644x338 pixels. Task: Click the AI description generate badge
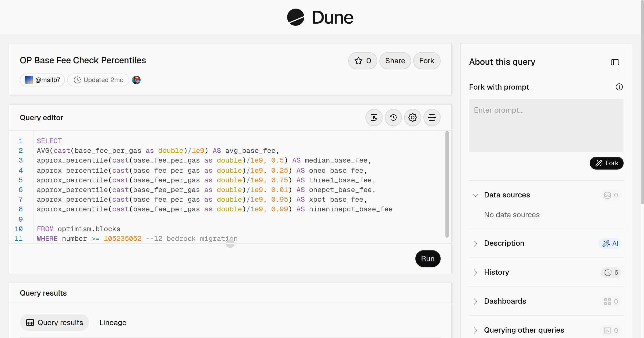pyautogui.click(x=610, y=243)
